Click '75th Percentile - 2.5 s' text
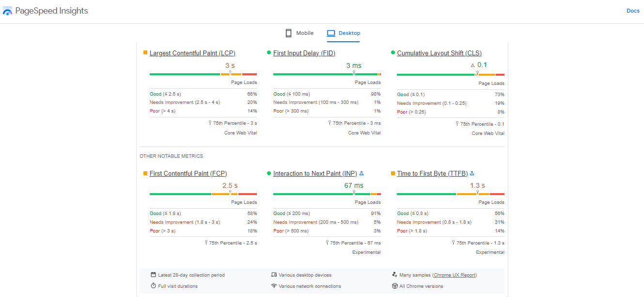Screen dimensions: 644x297 click(233, 243)
